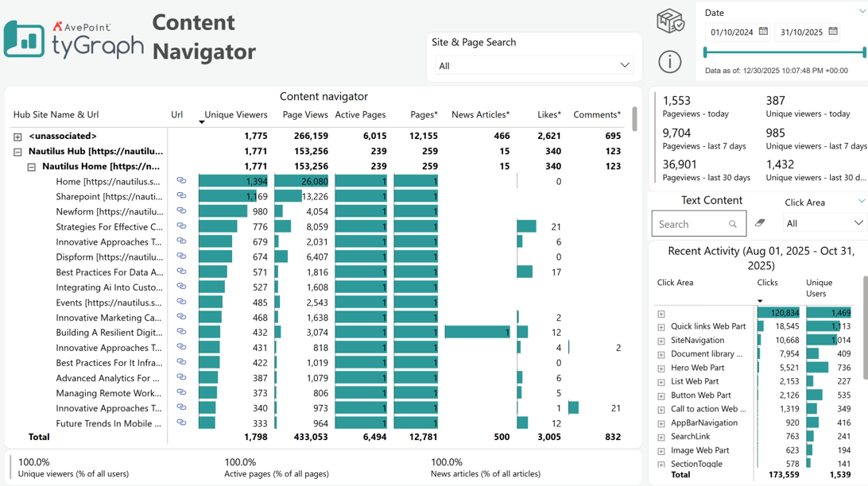This screenshot has width=868, height=486.
Task: Open link icon for Managing Remote Work row
Action: [181, 392]
